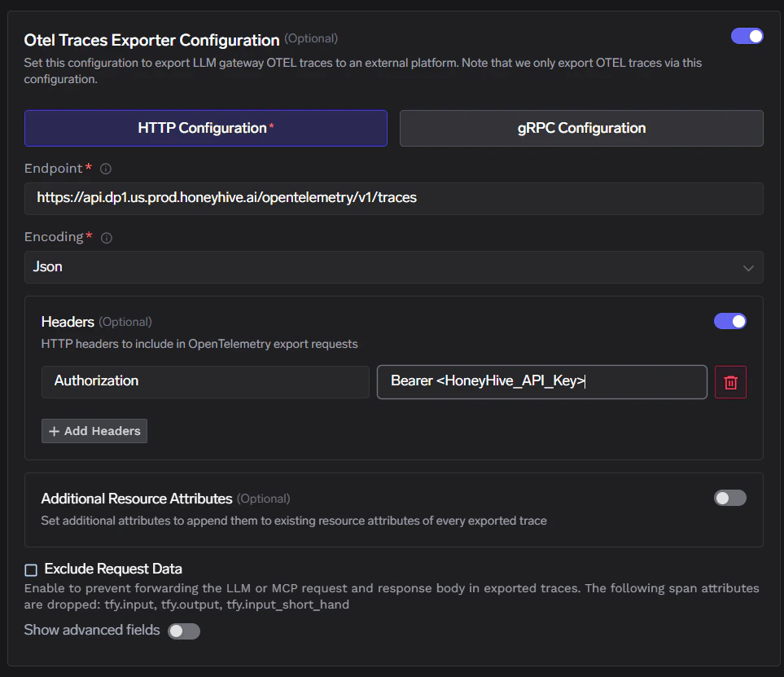Open the Encoding Json dropdown
Viewport: 784px width, 677px height.
pyautogui.click(x=393, y=267)
